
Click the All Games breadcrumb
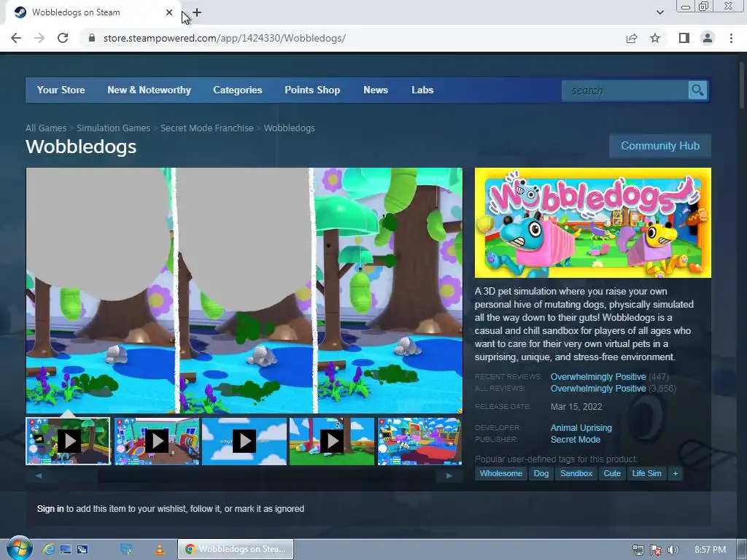pos(46,128)
